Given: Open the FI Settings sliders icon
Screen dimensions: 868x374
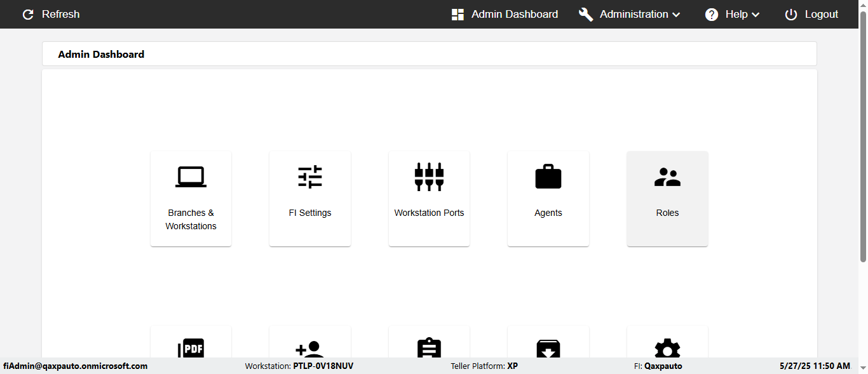Looking at the screenshot, I should tap(310, 177).
